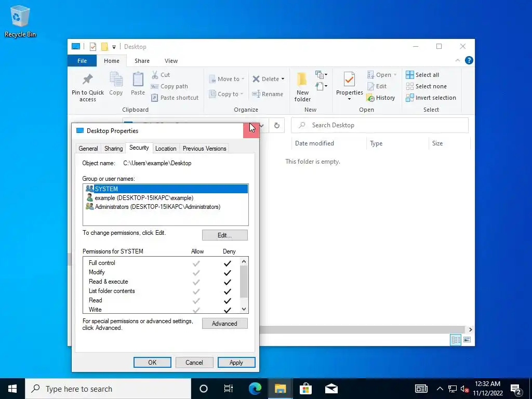Viewport: 532px width, 399px height.
Task: Click the Help question mark icon
Action: click(469, 60)
